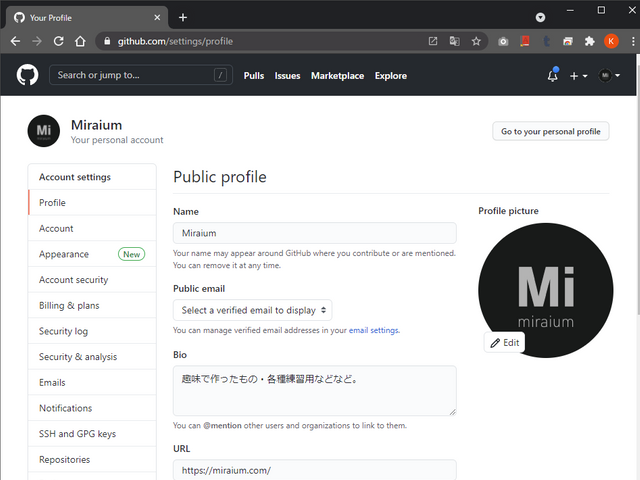Click the GitHub Octocat logo
Image resolution: width=640 pixels, height=480 pixels.
pyautogui.click(x=27, y=75)
